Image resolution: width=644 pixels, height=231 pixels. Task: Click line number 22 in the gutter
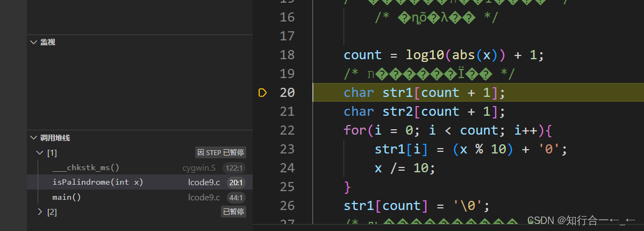287,130
